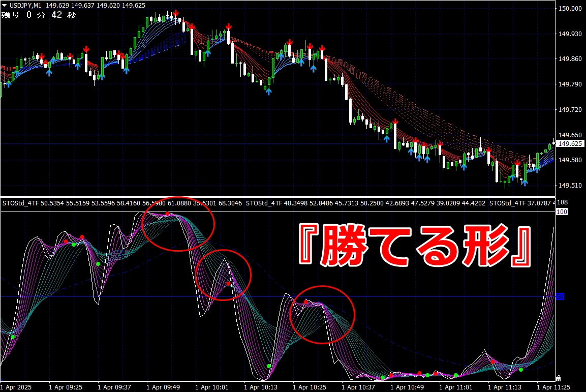The image size is (586, 392).
Task: Click the 1 Apr 09:37 time label
Action: (x=114, y=387)
